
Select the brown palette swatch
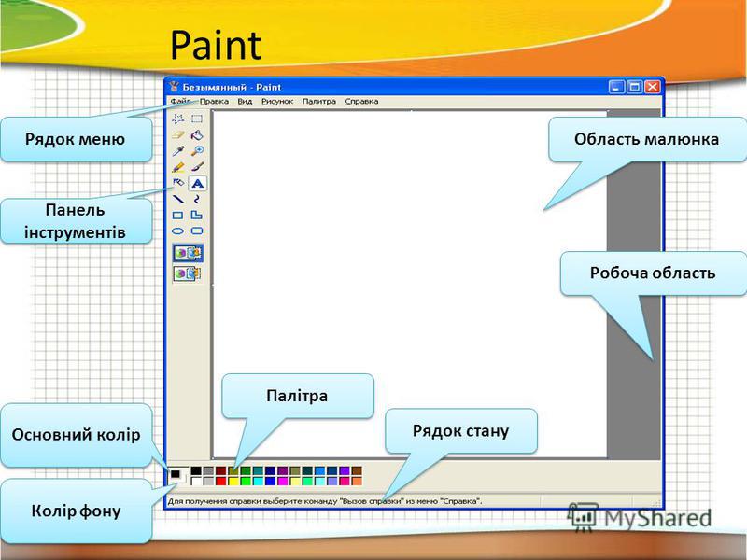click(357, 471)
